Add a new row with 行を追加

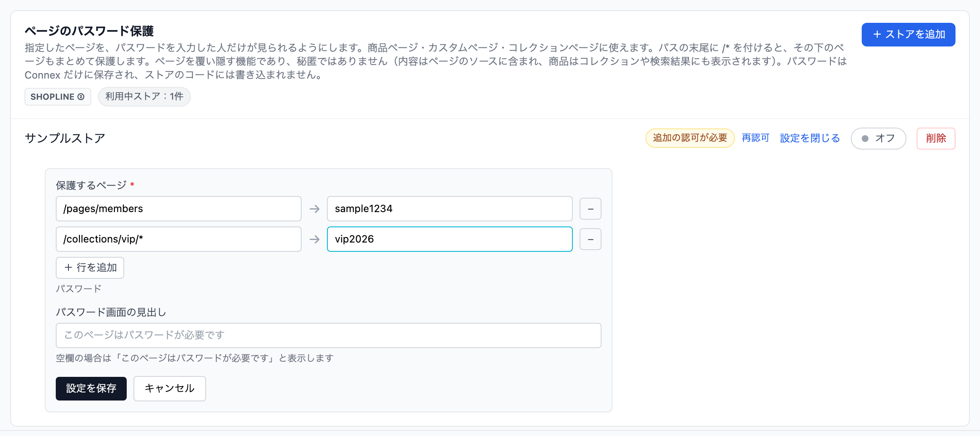pyautogui.click(x=90, y=268)
